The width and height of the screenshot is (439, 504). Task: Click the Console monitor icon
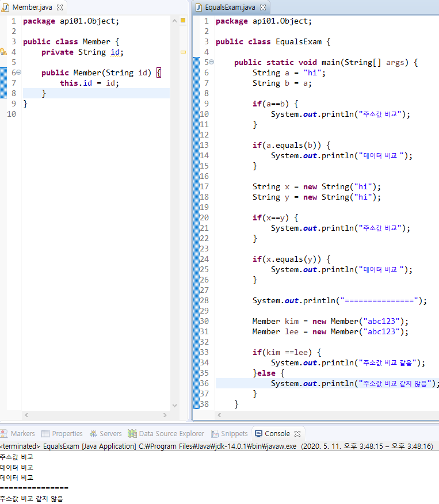258,434
